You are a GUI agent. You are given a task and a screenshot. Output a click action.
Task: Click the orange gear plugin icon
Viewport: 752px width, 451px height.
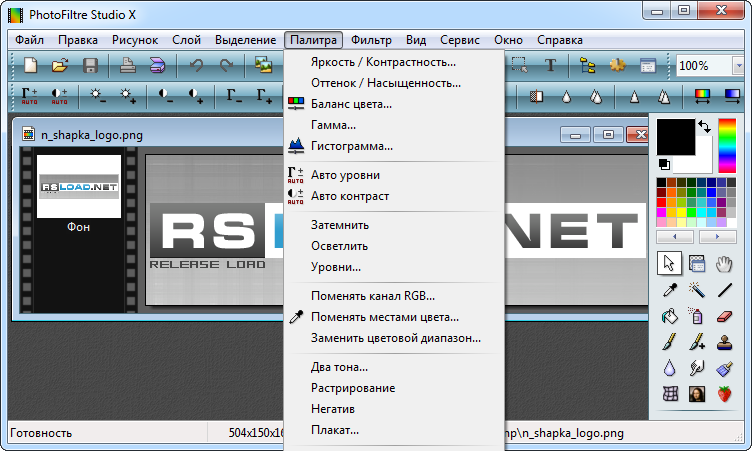coord(618,65)
